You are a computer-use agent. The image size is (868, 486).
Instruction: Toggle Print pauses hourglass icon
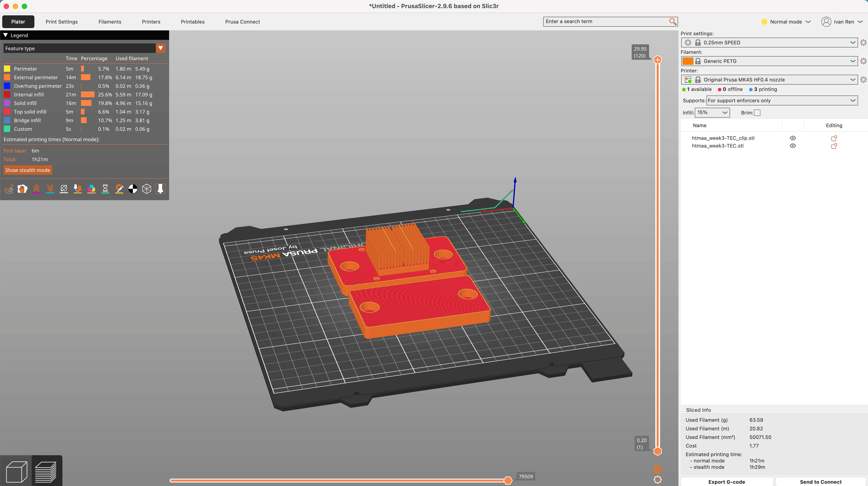(105, 189)
